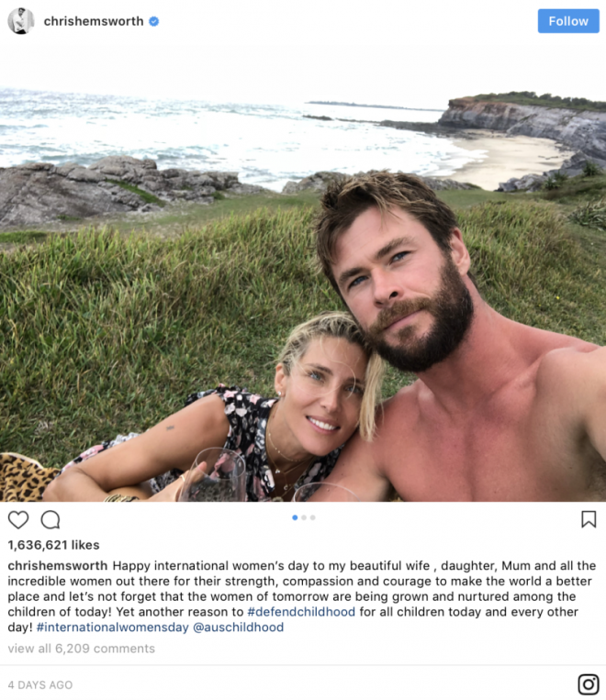Open the #internationalwomensday hashtag
This screenshot has width=606, height=700.
click(x=113, y=628)
